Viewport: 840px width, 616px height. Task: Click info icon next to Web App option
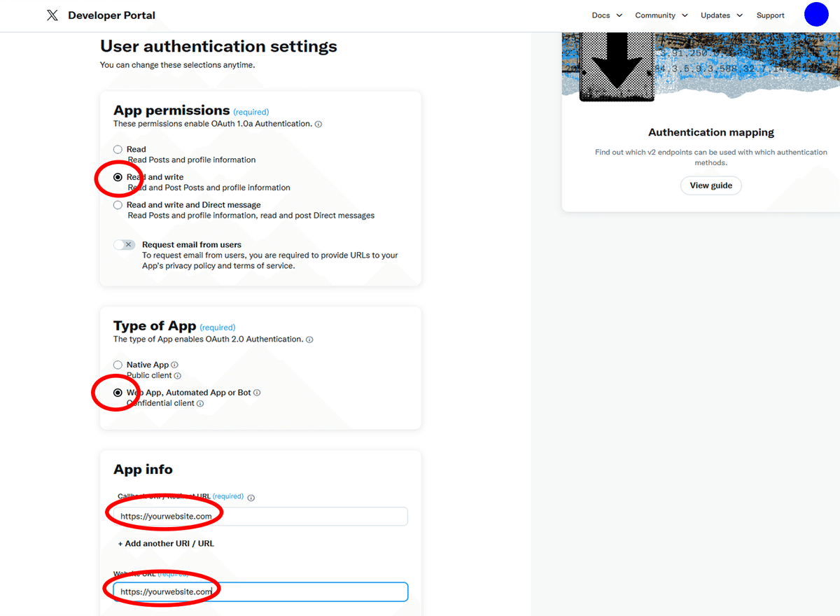pyautogui.click(x=257, y=393)
